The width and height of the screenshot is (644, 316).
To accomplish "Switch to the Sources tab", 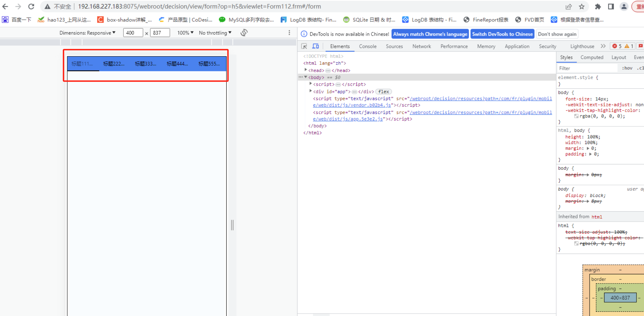I will 394,46.
